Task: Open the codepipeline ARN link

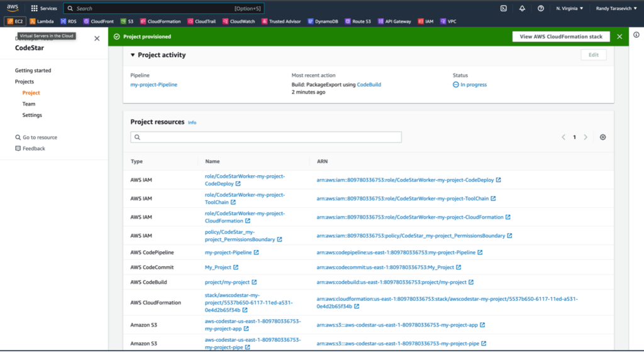Action: (399, 253)
